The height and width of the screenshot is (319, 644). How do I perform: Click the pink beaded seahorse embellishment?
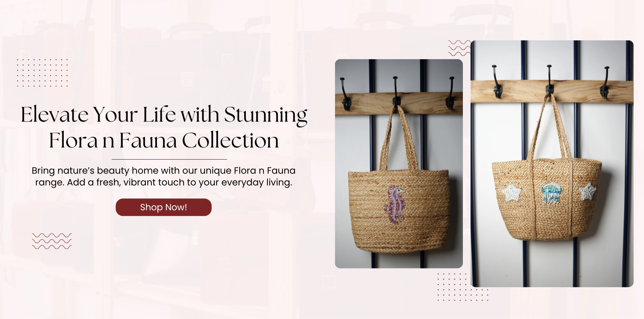[x=395, y=204]
